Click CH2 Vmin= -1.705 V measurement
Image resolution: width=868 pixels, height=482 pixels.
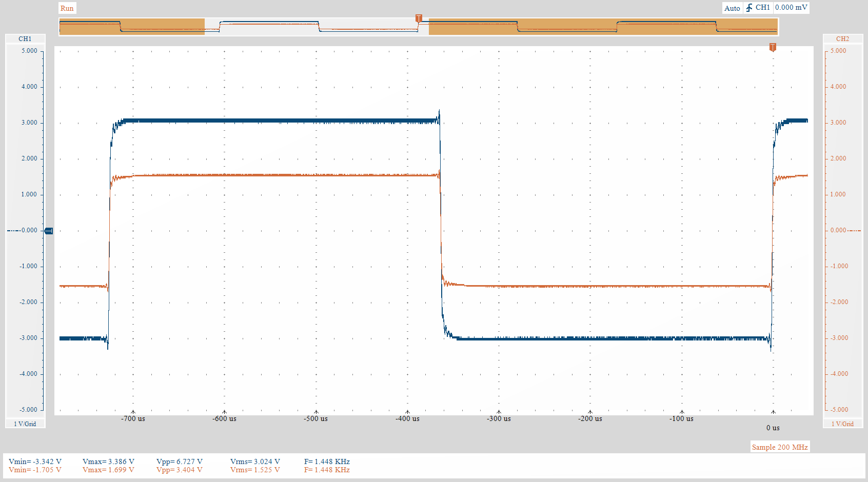point(35,470)
